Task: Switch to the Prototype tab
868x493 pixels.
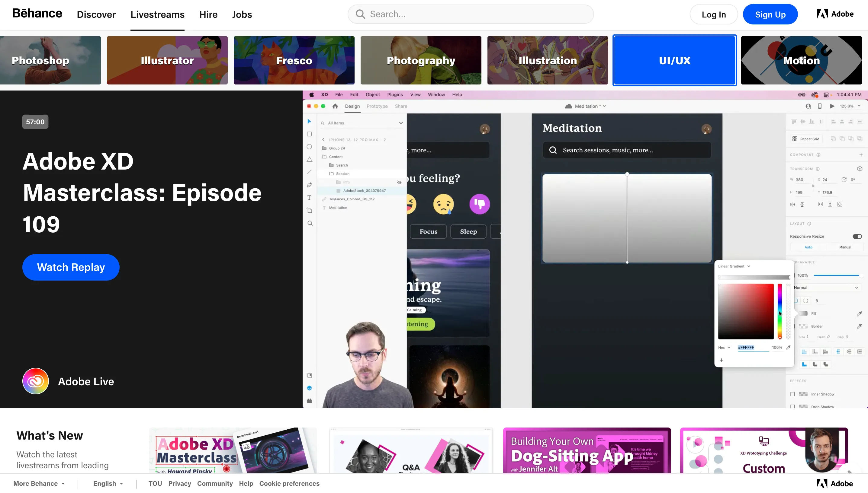Action: pos(377,106)
